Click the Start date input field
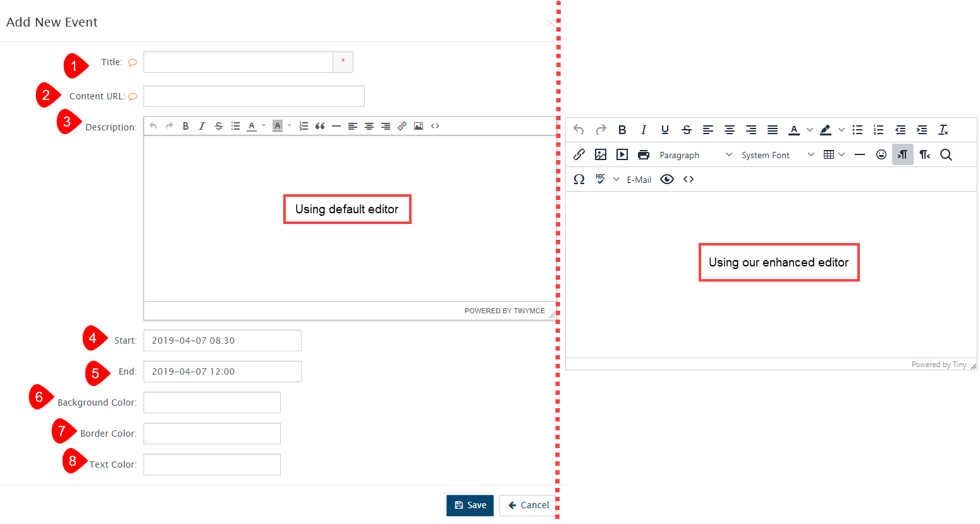Viewport: 980px width, 524px height. tap(222, 340)
